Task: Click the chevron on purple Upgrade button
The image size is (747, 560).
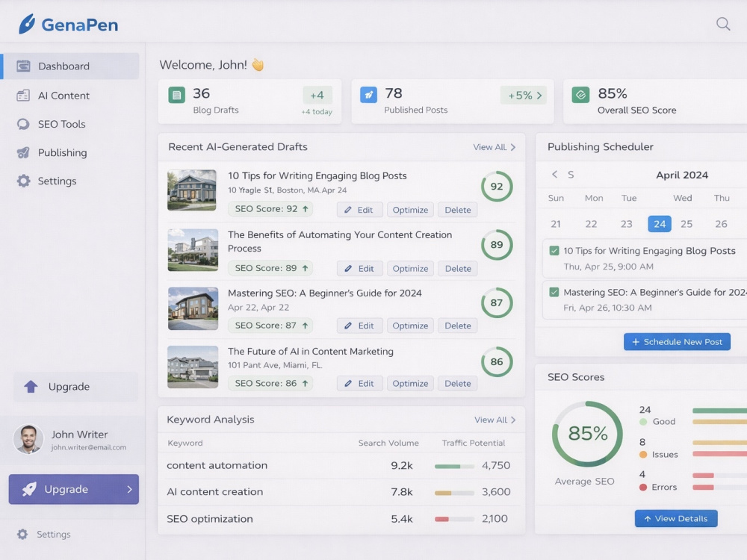Action: click(x=129, y=489)
